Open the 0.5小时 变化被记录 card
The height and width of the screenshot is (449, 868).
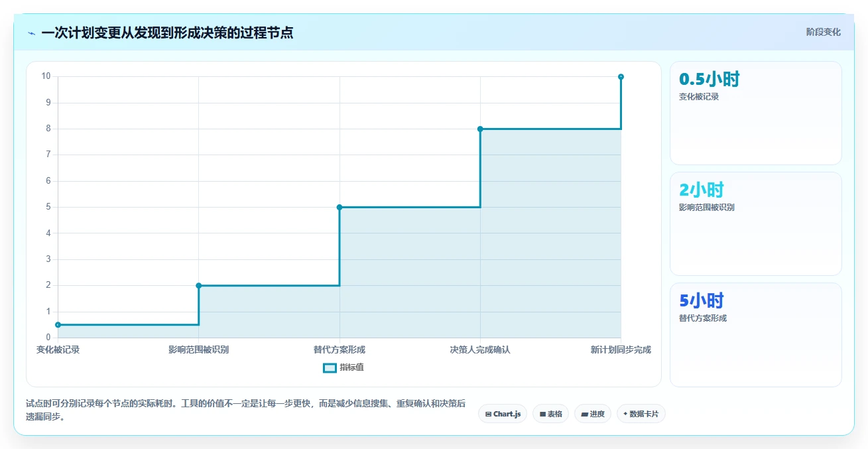coord(755,113)
